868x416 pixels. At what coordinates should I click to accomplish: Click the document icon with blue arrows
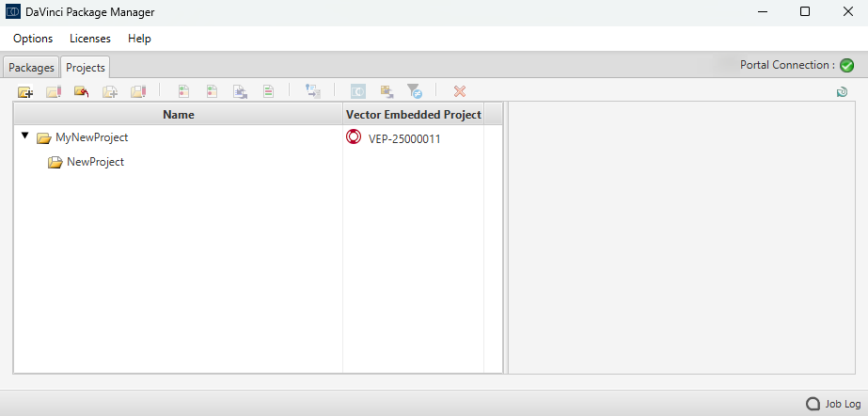point(240,91)
